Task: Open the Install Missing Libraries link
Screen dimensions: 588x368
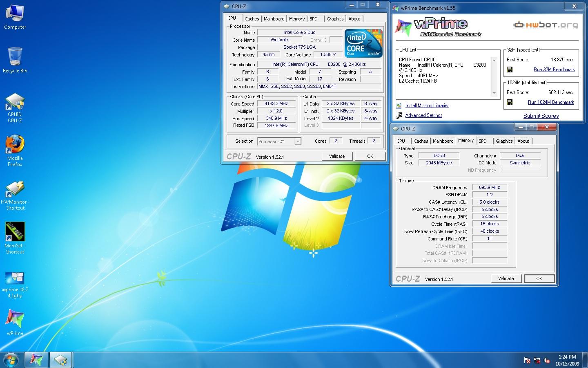Action: (x=427, y=105)
